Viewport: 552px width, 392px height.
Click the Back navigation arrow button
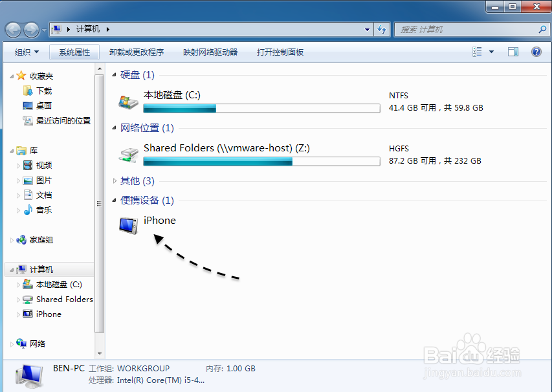coord(14,30)
